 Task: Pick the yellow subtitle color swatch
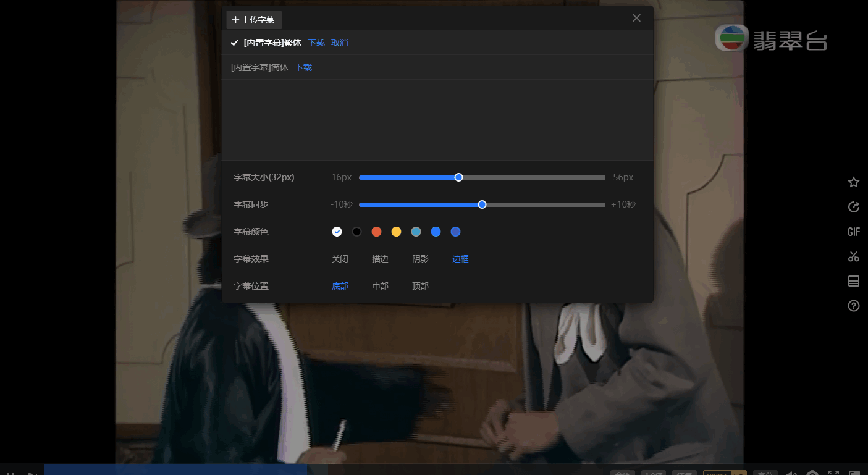396,232
